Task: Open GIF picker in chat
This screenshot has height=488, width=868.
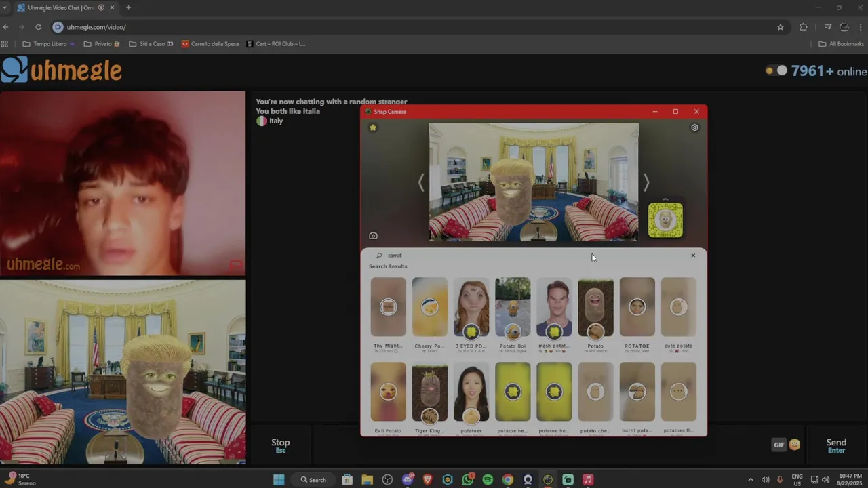Action: 778,445
